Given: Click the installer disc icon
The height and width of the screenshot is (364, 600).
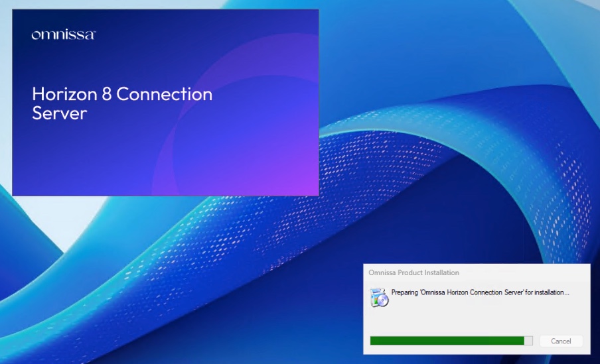Looking at the screenshot, I should click(x=379, y=298).
